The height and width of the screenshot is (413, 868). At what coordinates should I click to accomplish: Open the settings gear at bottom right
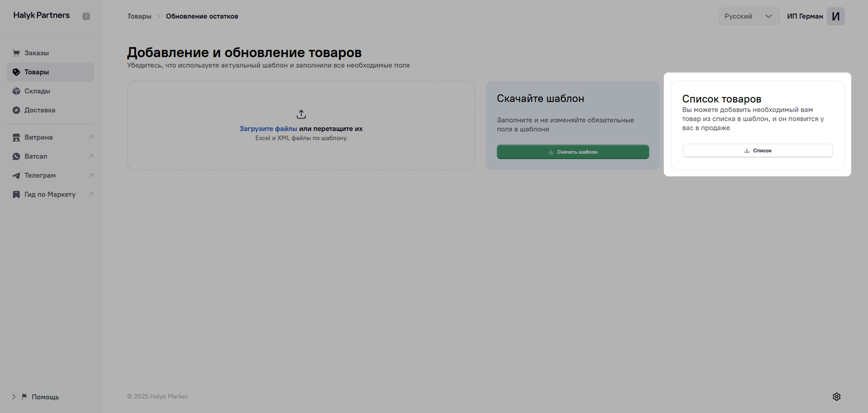[x=837, y=397]
